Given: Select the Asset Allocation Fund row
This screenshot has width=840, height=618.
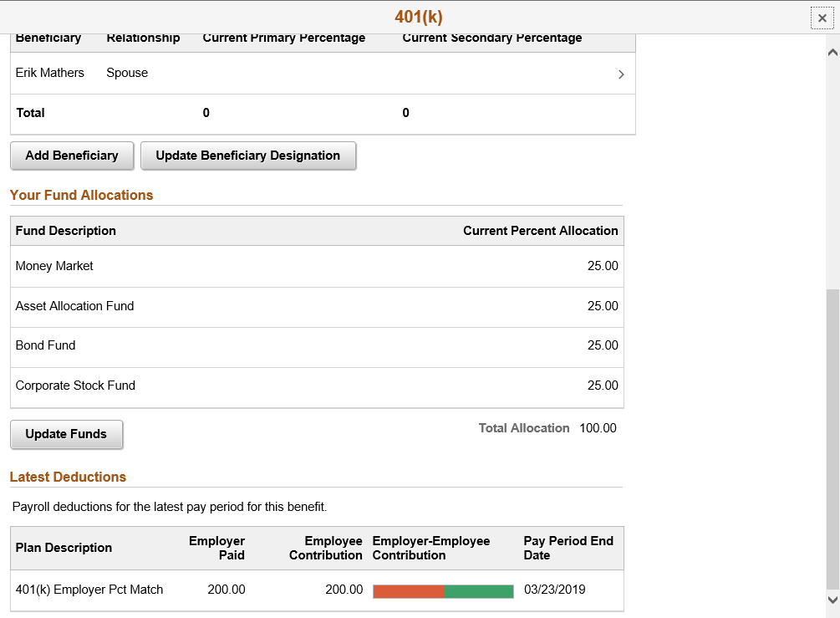Looking at the screenshot, I should 317,307.
